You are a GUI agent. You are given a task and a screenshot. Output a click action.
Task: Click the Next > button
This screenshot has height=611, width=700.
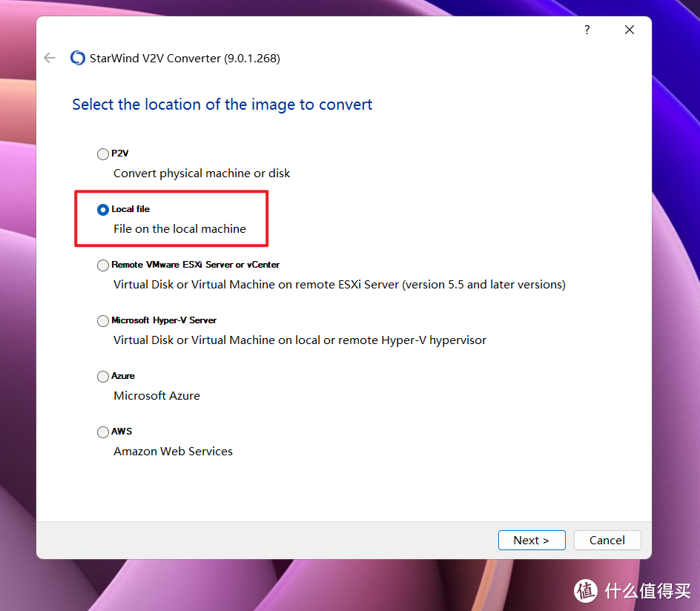point(532,540)
